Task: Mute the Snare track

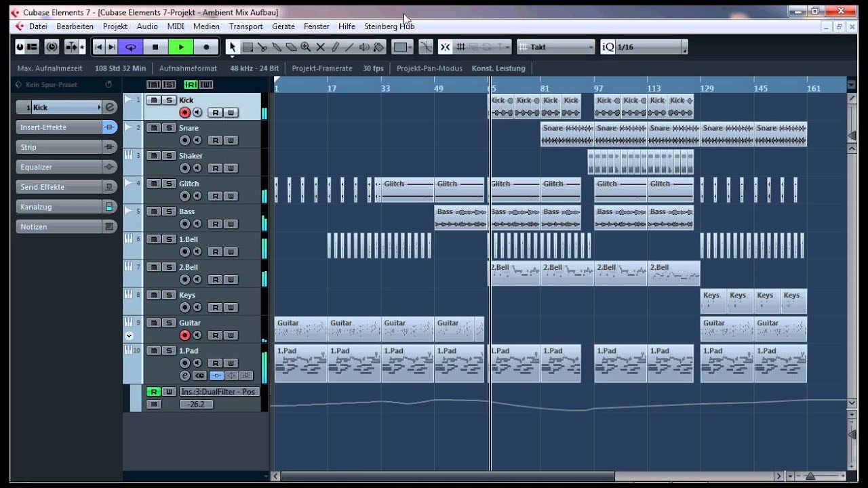Action: 154,128
